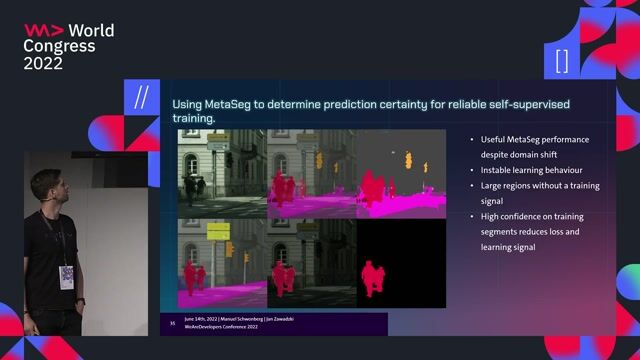Image resolution: width=640 pixels, height=360 pixels.
Task: Open top-row street image with segmentation overlay
Action: 312,173
